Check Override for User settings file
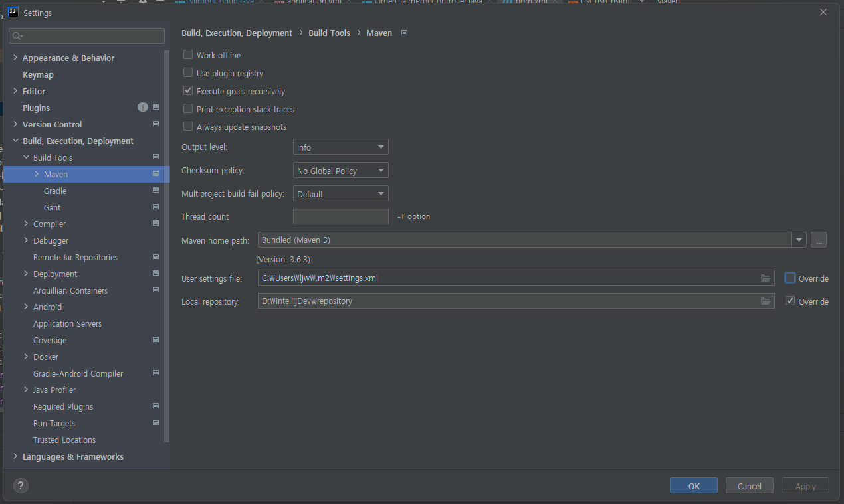844x504 pixels. 790,278
